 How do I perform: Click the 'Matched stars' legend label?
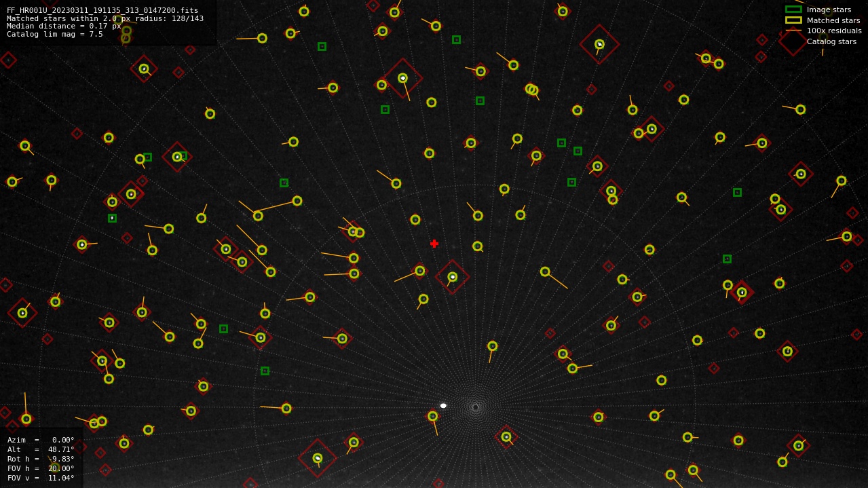click(x=833, y=20)
